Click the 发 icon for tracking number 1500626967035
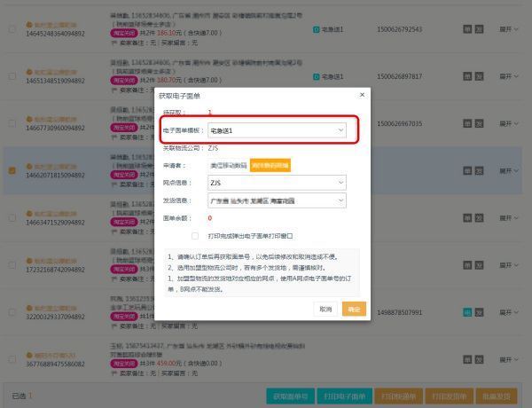532x408 pixels. pyautogui.click(x=480, y=123)
